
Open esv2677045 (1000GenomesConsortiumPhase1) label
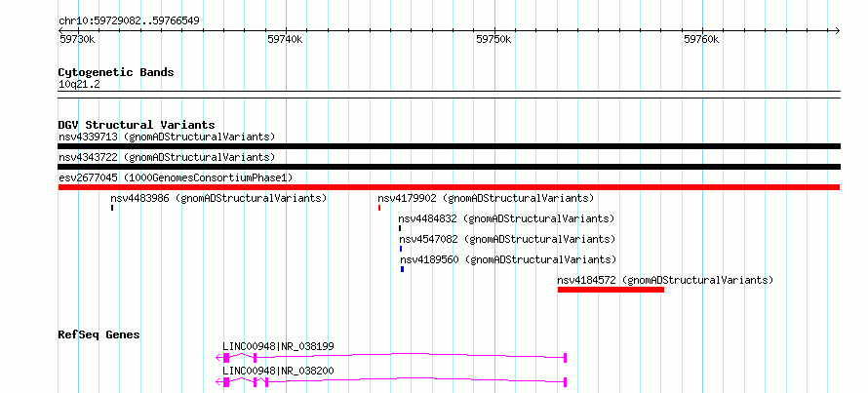(x=176, y=177)
